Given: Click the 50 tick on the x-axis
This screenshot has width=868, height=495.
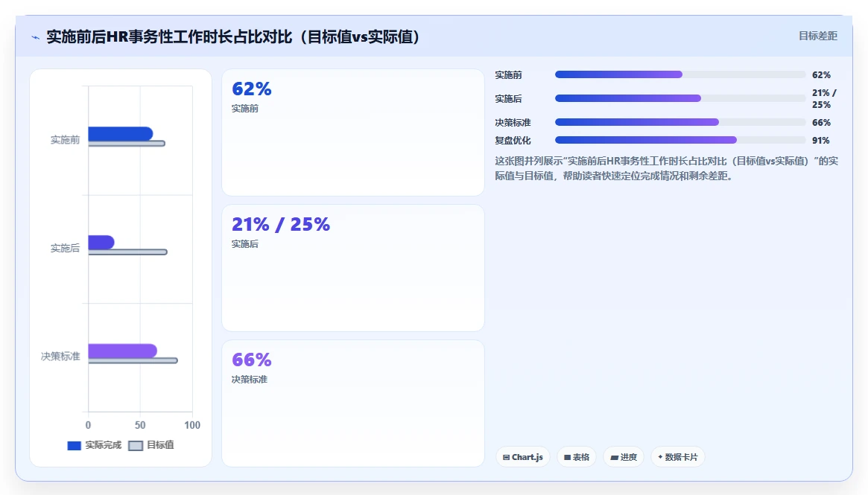Looking at the screenshot, I should [140, 425].
